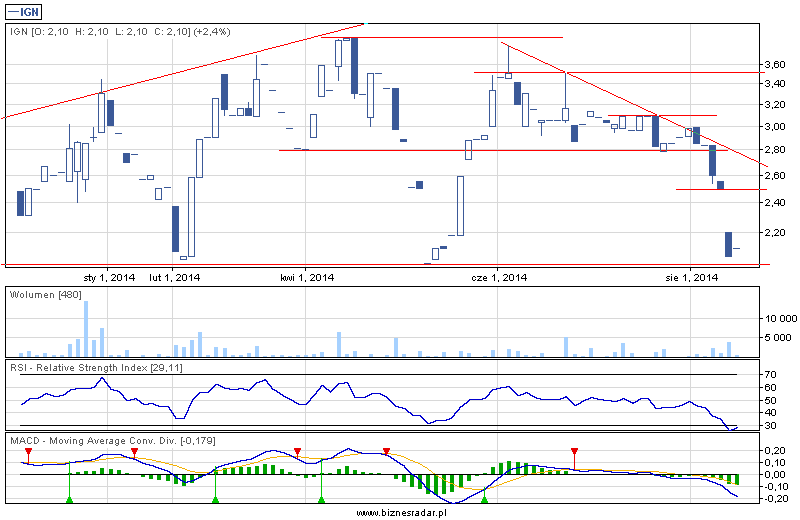
Task: Click the 'sie 1, 2014' date label
Action: (x=692, y=277)
